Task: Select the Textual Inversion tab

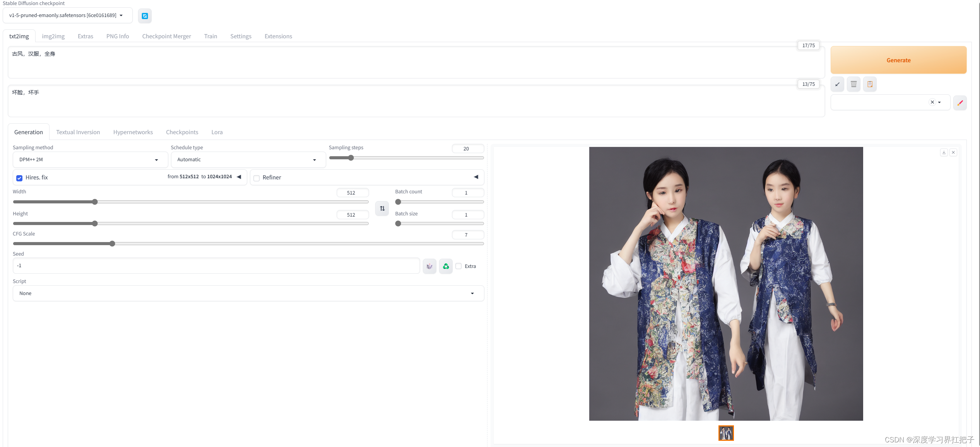Action: tap(78, 131)
